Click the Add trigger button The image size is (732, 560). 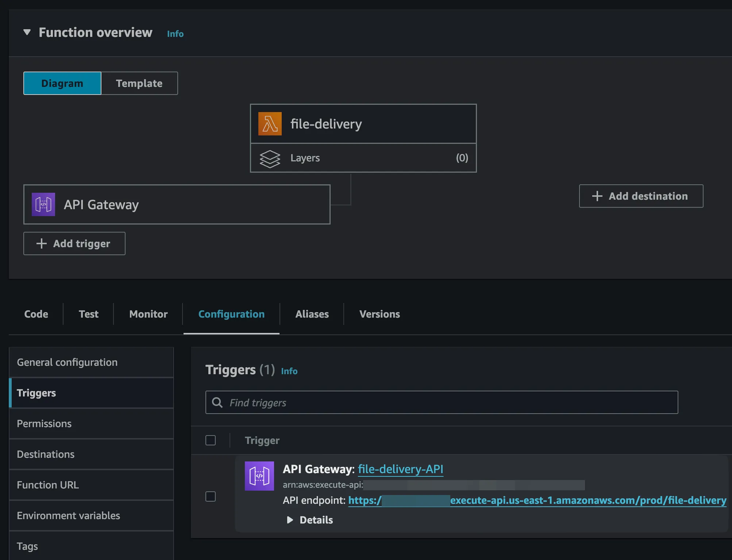[x=74, y=243]
